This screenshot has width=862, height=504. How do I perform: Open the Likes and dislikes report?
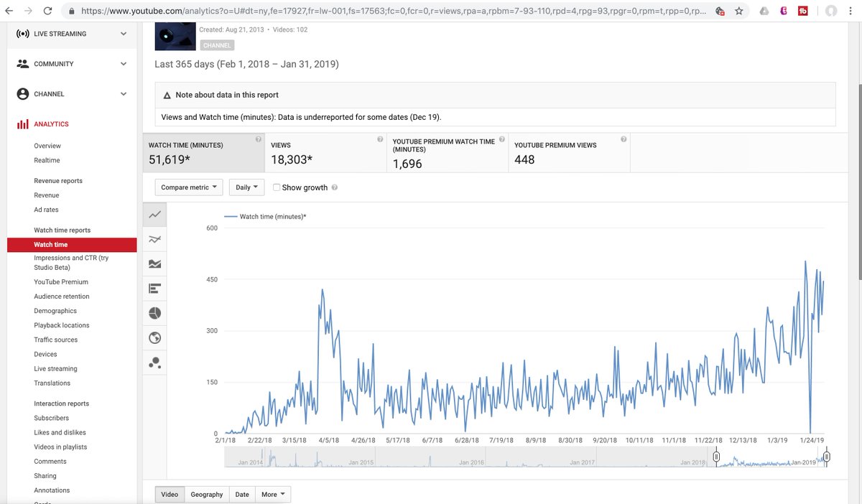pyautogui.click(x=60, y=432)
